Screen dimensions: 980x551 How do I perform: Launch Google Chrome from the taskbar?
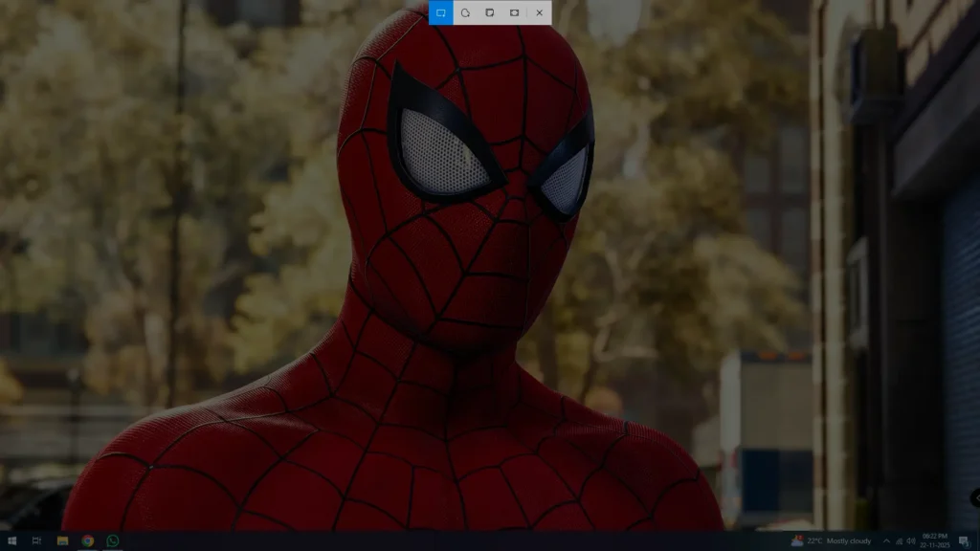pyautogui.click(x=87, y=542)
